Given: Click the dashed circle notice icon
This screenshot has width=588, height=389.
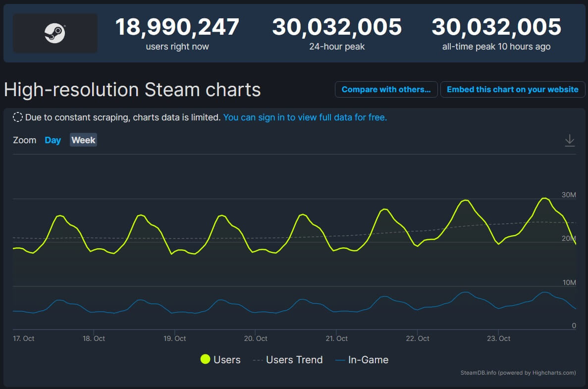Looking at the screenshot, I should coord(18,117).
